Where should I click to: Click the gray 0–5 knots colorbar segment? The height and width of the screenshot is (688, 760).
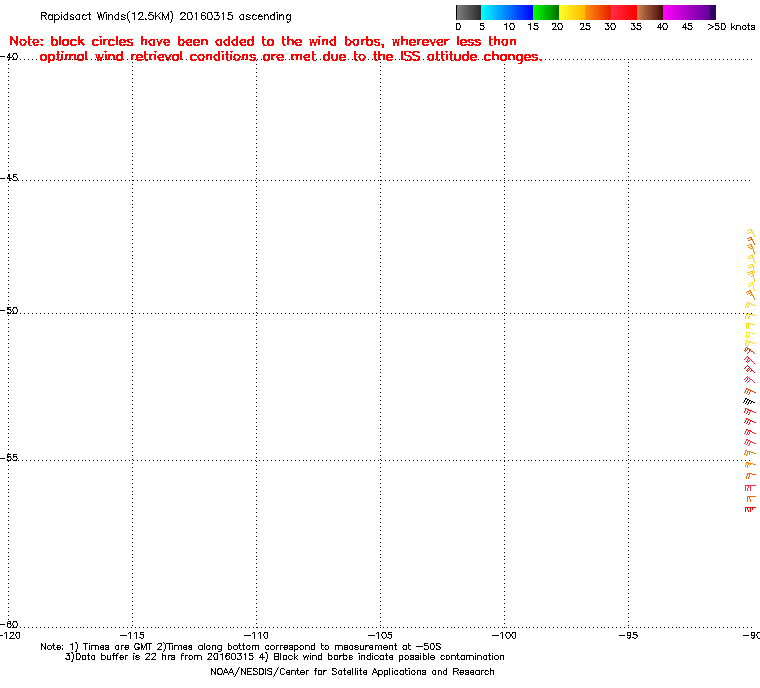[x=468, y=12]
